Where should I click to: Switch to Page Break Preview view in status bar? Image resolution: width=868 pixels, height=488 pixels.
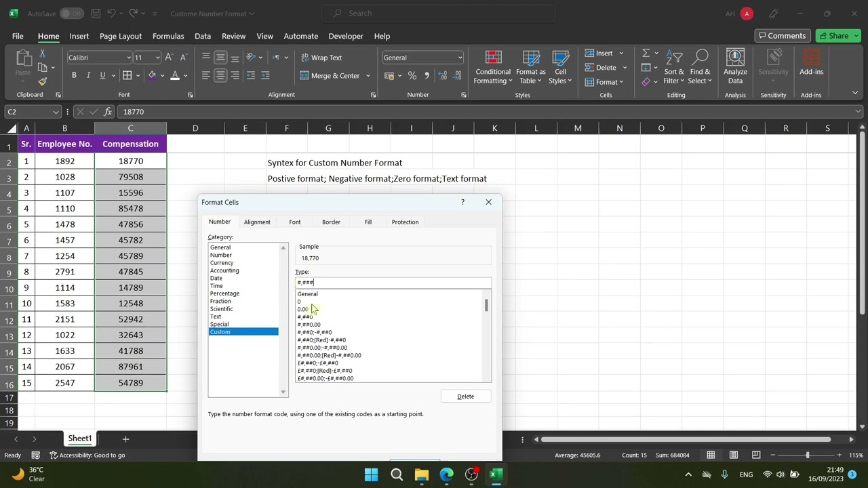coord(756,455)
